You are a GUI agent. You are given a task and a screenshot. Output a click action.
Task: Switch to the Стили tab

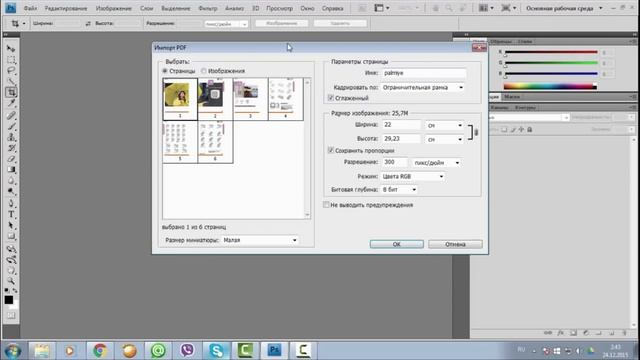(525, 41)
